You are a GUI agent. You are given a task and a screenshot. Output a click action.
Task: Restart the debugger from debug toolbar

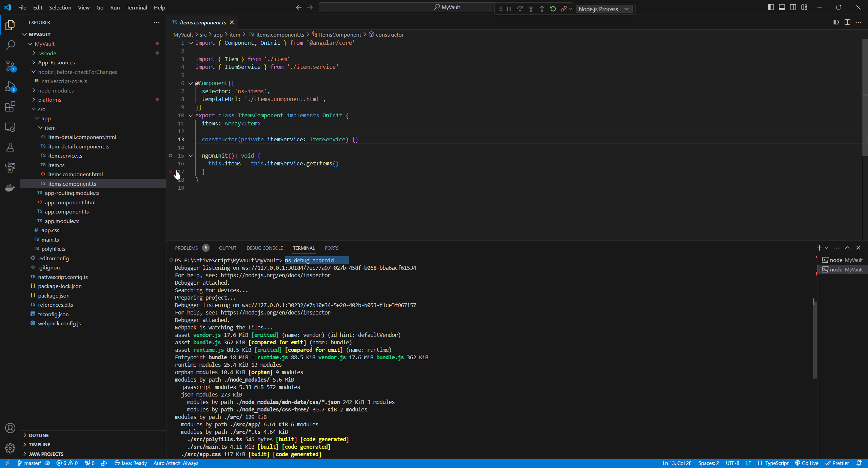tap(553, 9)
